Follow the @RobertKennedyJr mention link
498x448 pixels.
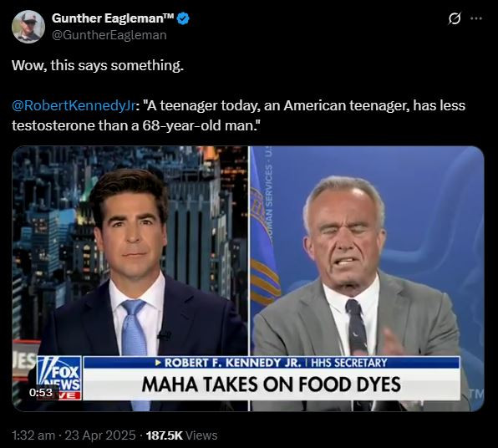point(74,105)
